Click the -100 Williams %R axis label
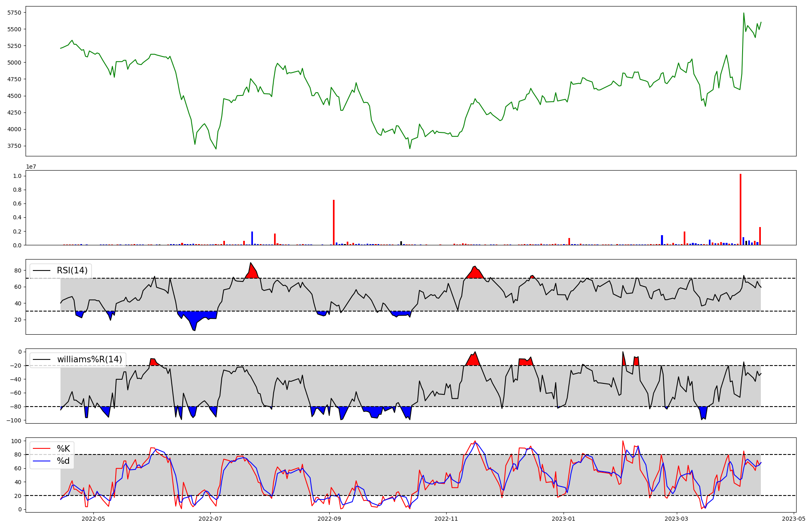 click(14, 420)
